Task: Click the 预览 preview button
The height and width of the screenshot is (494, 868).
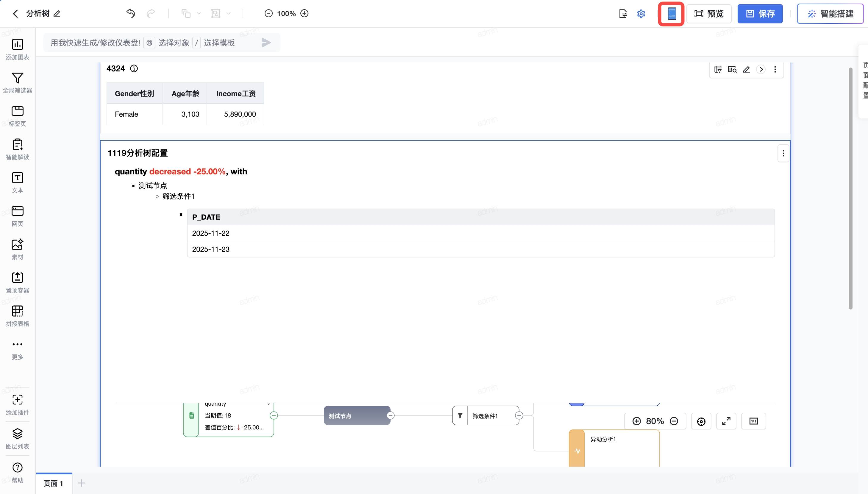Action: (708, 14)
